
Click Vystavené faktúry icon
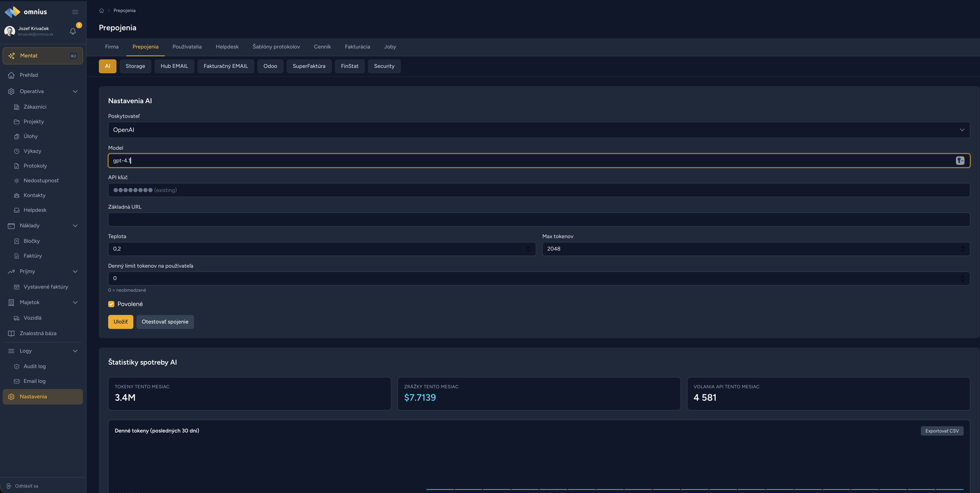point(16,287)
